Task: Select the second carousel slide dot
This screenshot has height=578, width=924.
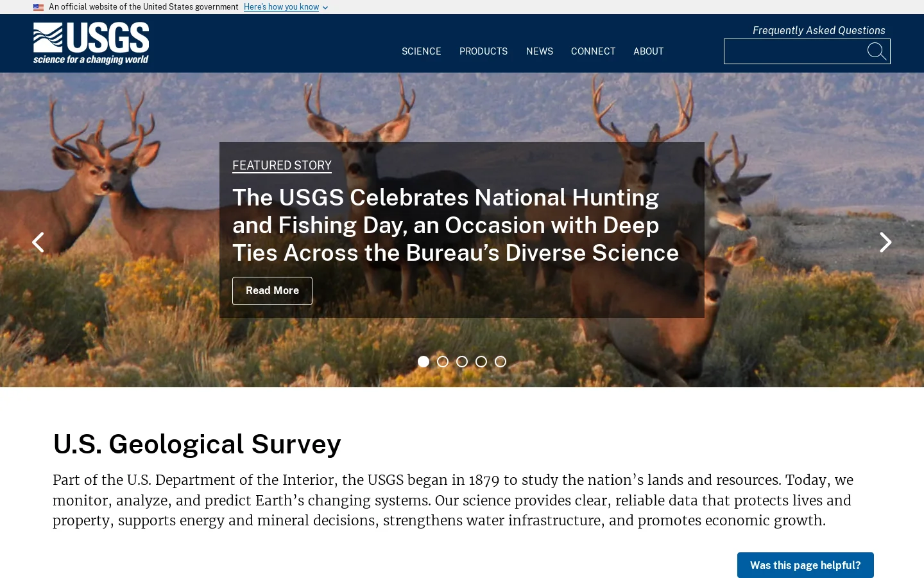Action: [x=443, y=362]
